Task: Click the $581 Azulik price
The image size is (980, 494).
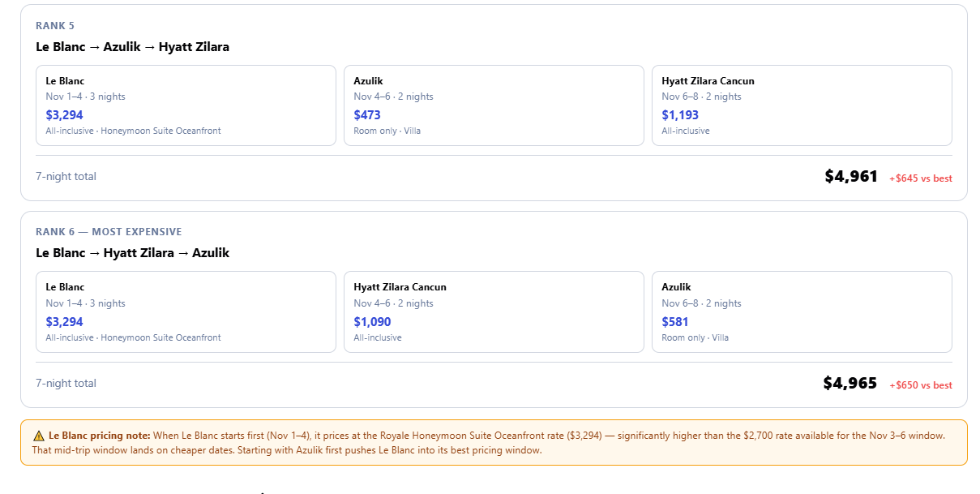Action: point(675,322)
